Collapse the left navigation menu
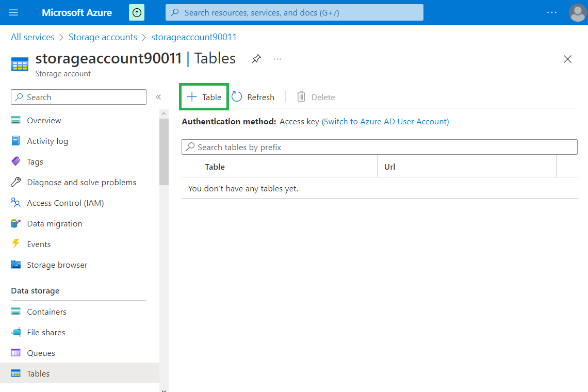588x392 pixels. (x=159, y=97)
